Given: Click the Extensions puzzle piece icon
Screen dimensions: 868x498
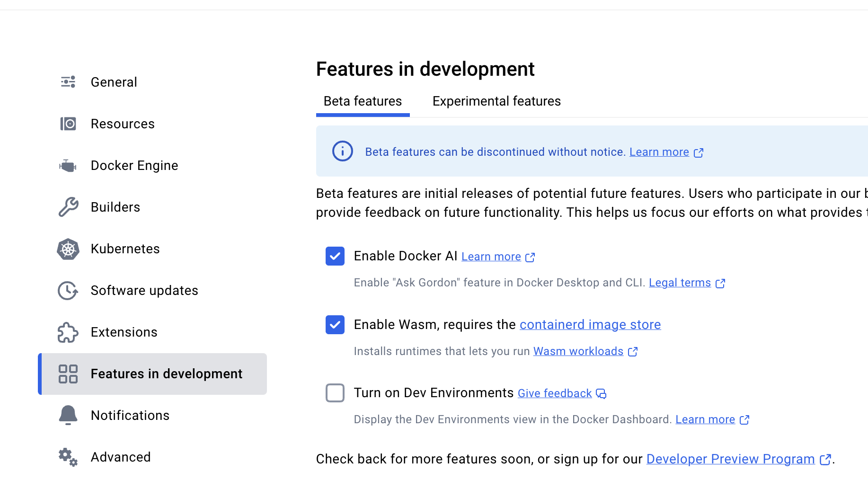Looking at the screenshot, I should 68,332.
